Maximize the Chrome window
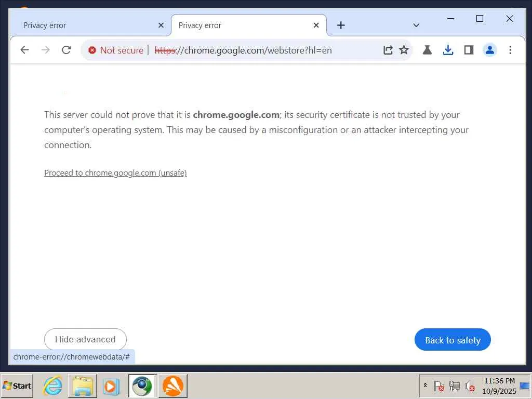 tap(480, 19)
